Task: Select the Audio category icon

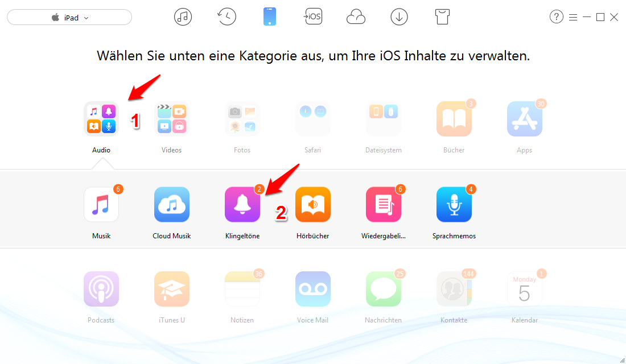Action: click(101, 119)
